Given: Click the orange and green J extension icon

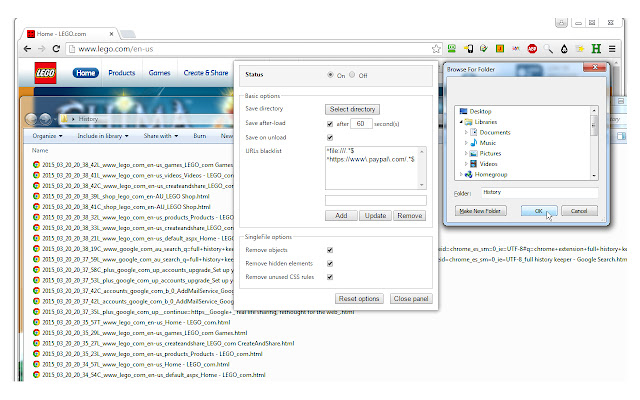Looking at the screenshot, I should [x=500, y=49].
